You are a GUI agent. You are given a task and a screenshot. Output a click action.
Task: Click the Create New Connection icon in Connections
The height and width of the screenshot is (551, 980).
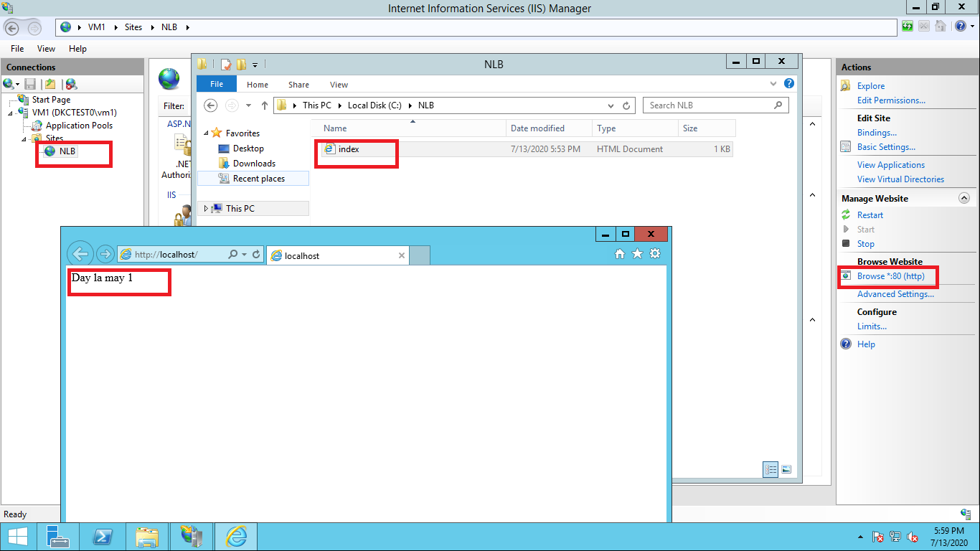point(8,84)
